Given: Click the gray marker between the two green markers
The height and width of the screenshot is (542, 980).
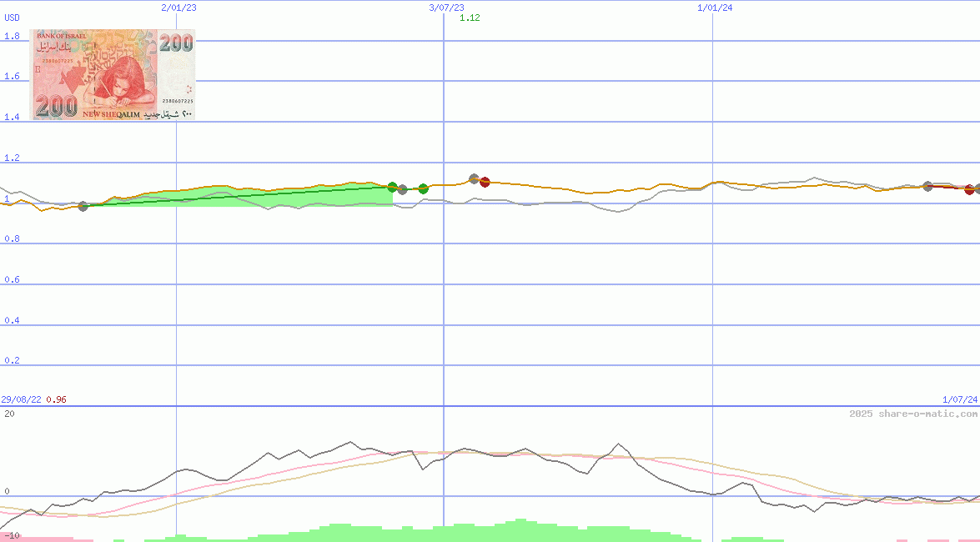Looking at the screenshot, I should point(403,189).
